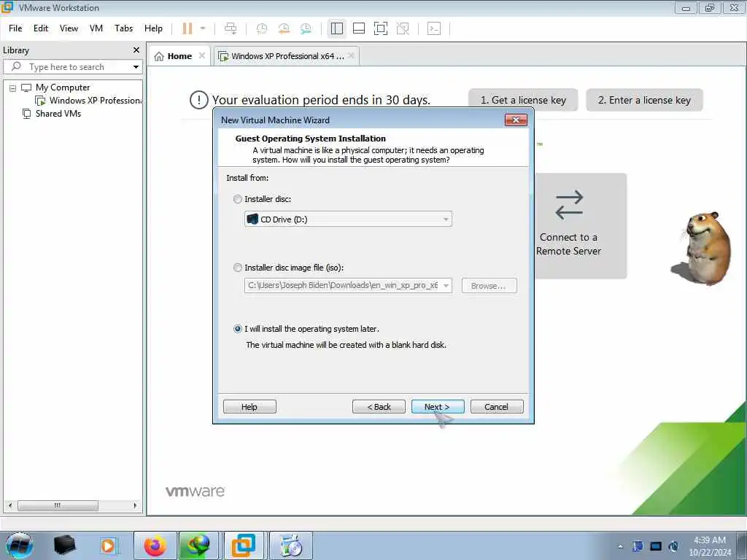747x560 pixels.
Task: Click the console view toolbar icon
Action: coord(434,28)
